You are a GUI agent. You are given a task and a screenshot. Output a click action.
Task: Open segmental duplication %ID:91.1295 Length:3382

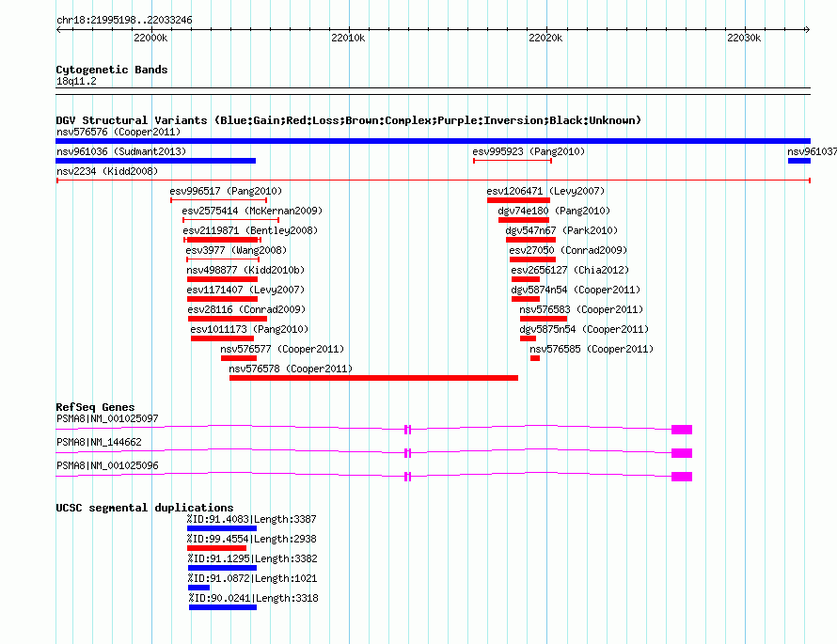[x=252, y=558]
